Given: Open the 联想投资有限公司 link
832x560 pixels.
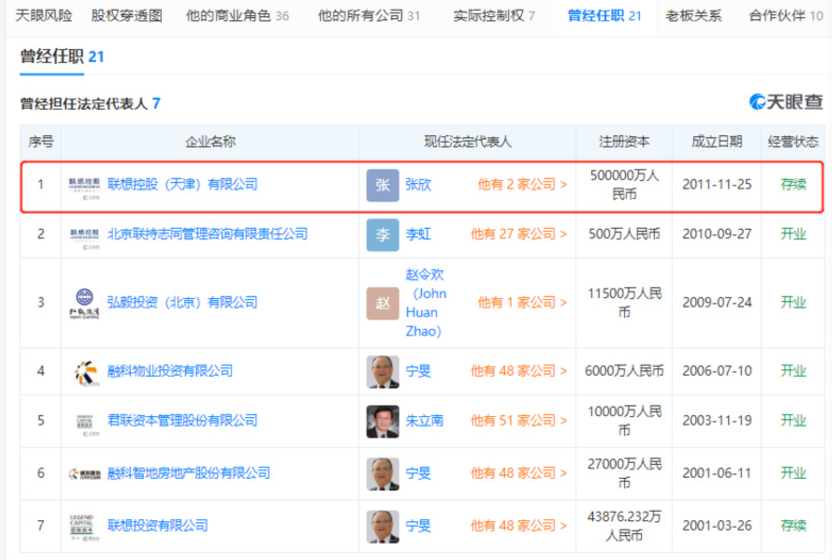Looking at the screenshot, I should point(158,525).
